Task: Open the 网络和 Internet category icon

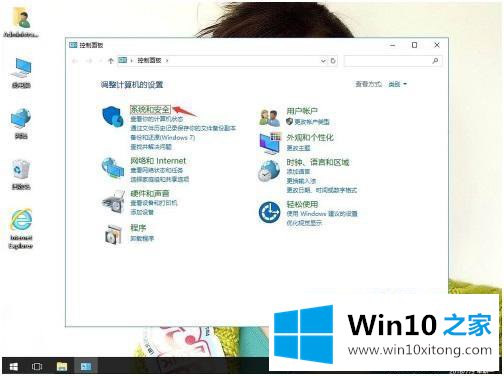Action: (113, 168)
